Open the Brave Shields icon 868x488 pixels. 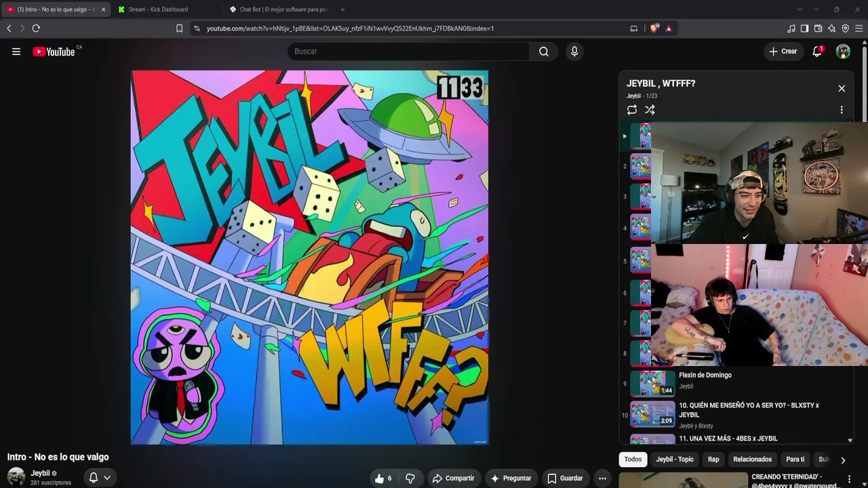pos(654,28)
